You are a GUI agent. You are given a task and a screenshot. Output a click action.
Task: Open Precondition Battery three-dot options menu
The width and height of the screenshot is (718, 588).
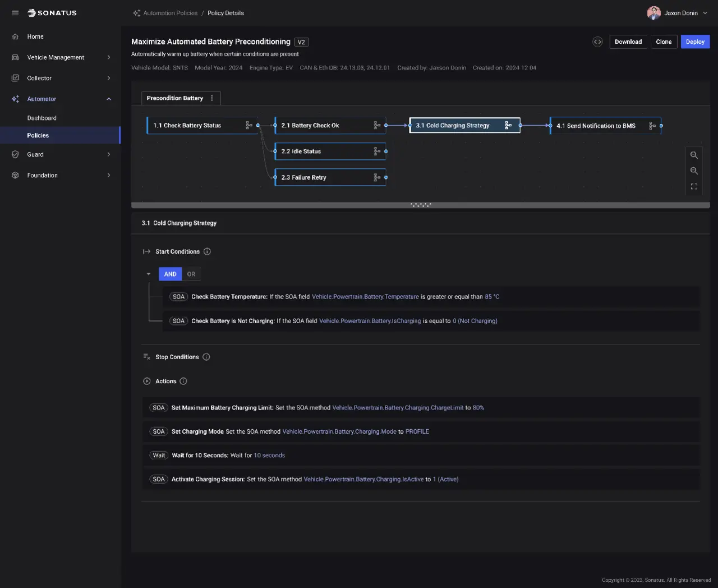(x=212, y=98)
